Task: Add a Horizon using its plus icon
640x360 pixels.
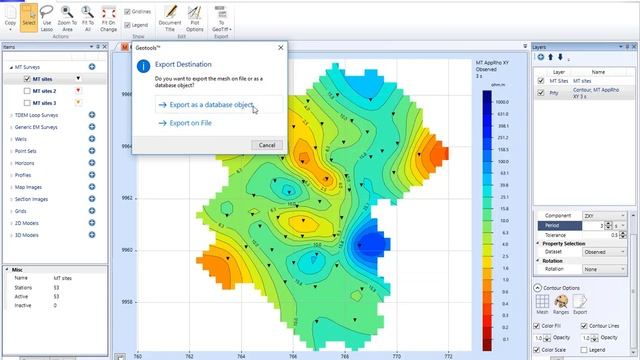Action: tap(92, 163)
